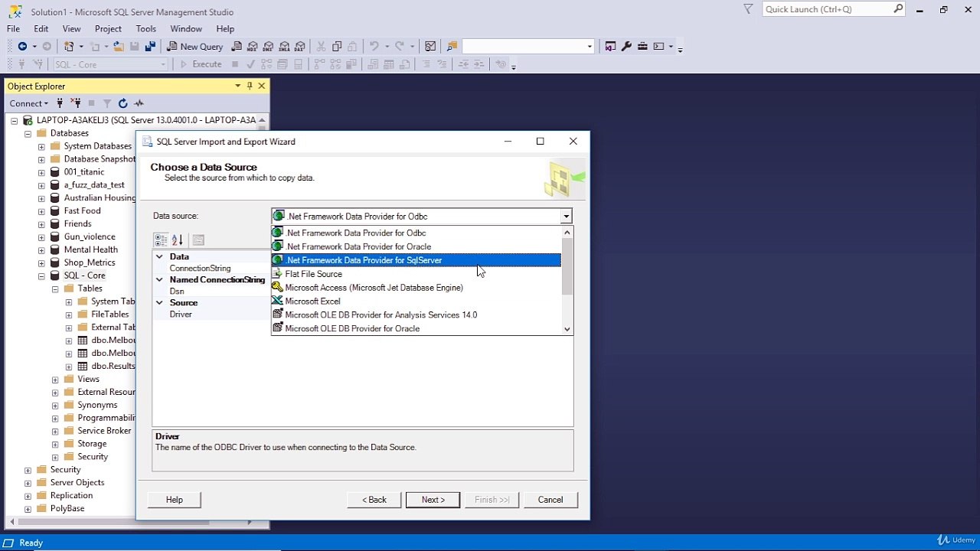Collapse the SQL - Core database node
The width and height of the screenshot is (980, 551).
click(41, 275)
